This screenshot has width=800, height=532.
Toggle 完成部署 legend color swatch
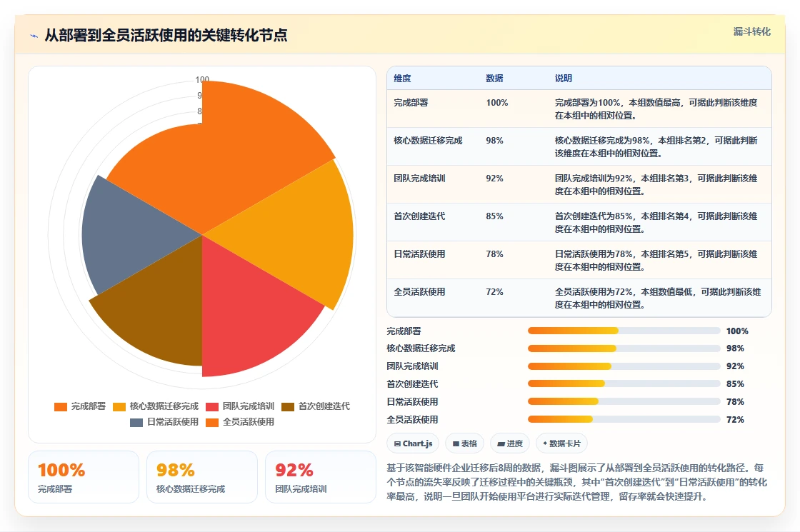tap(61, 406)
